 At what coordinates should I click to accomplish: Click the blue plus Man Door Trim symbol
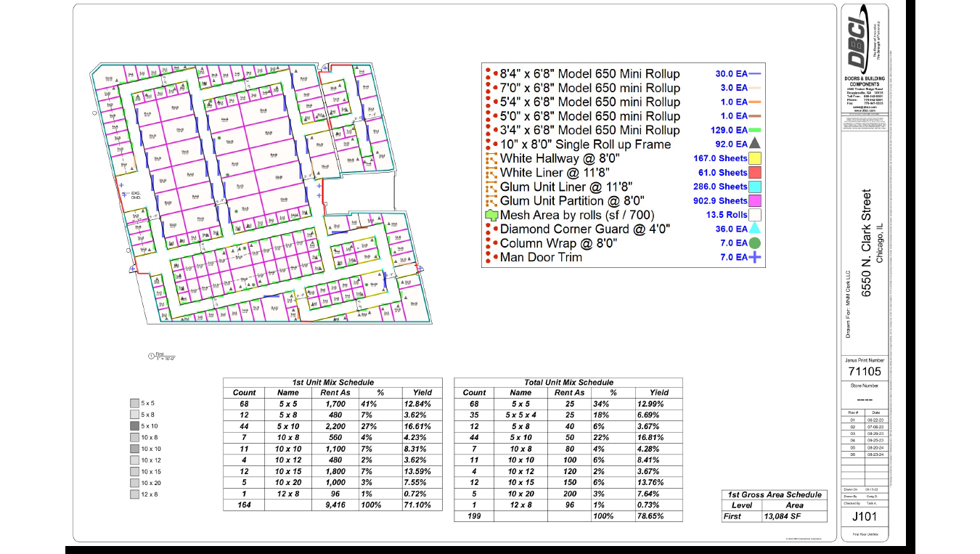pyautogui.click(x=754, y=257)
